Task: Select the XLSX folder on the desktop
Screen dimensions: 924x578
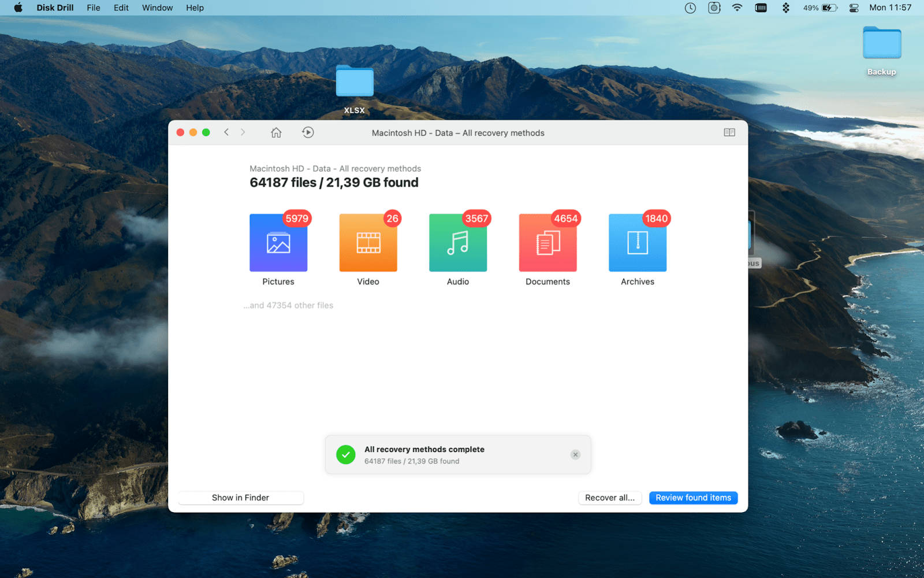Action: [355, 89]
